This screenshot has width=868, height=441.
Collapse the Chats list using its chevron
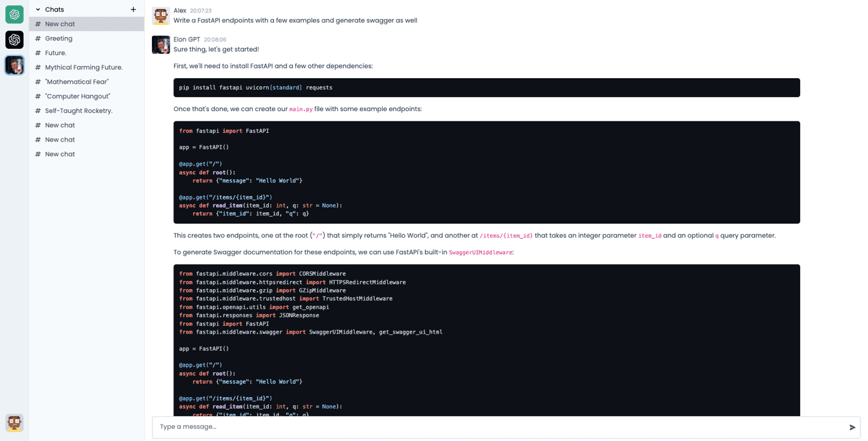tap(37, 9)
